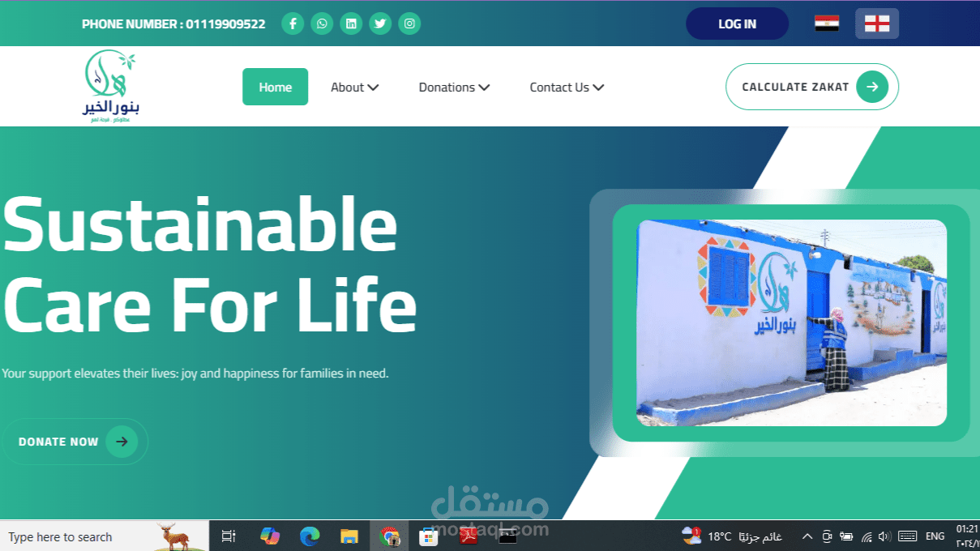Launch Microsoft Edge from the taskbar

[x=309, y=536]
